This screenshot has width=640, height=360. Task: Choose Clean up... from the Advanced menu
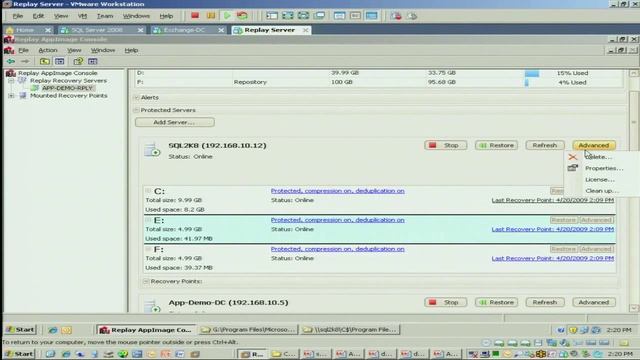click(602, 191)
